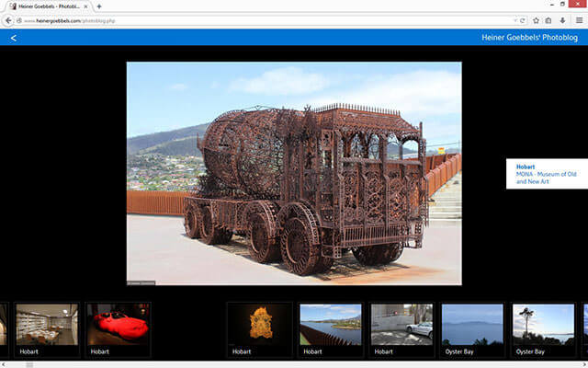Click the main iron truck sculpture photo
The height and width of the screenshot is (368, 588).
(294, 174)
